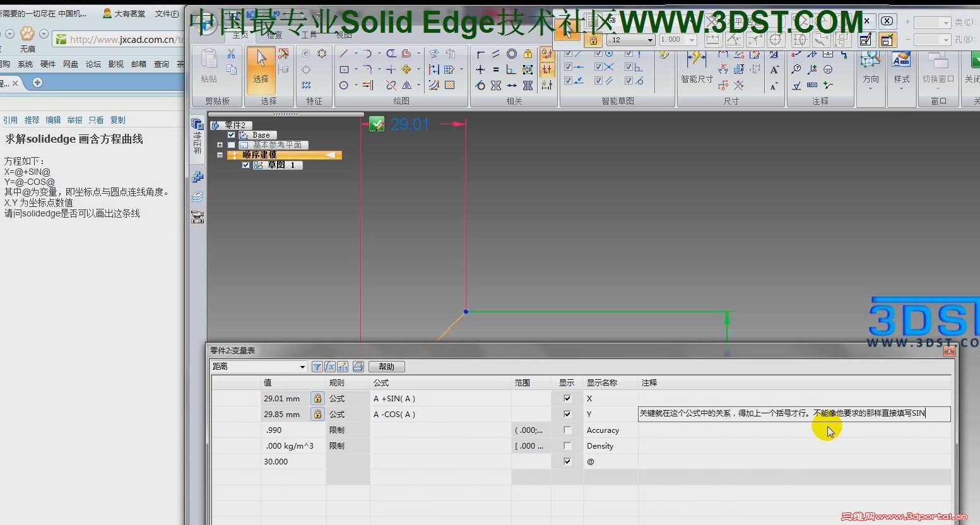Click the Fill pattern icon in drawing group
The image size is (980, 525).
450,85
